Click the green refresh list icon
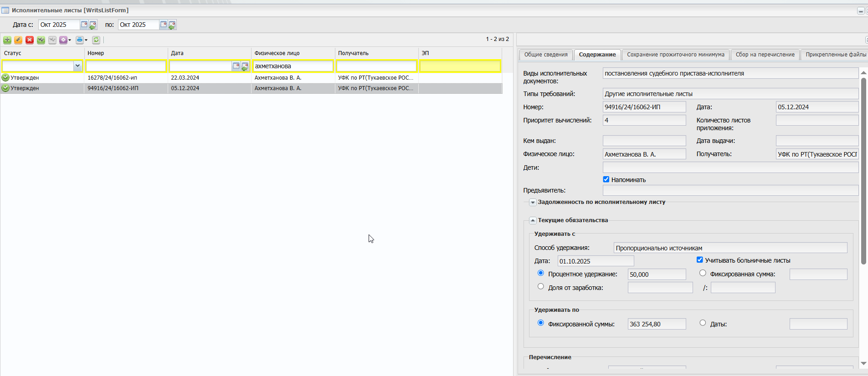The height and width of the screenshot is (376, 868). (96, 40)
